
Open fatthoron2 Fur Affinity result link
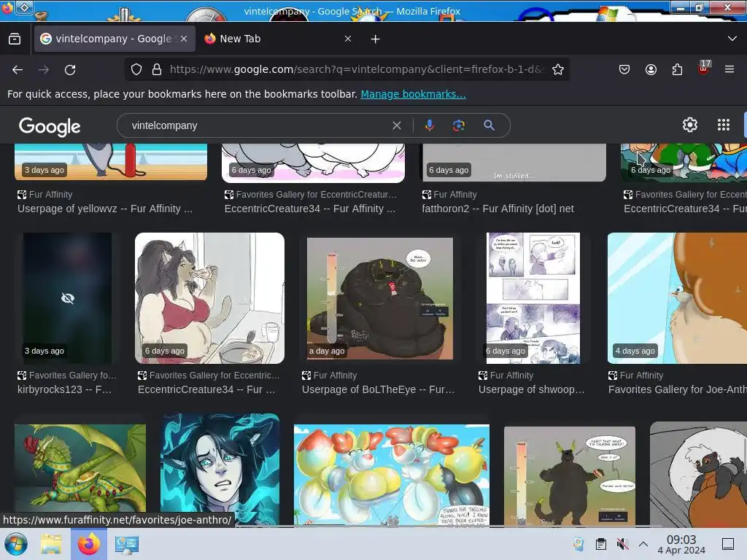[x=498, y=209]
